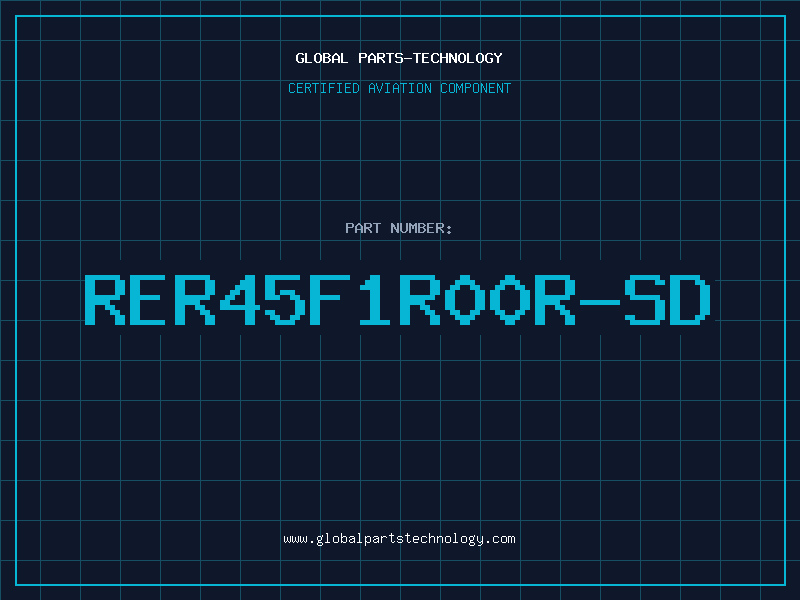Open the www.globalpartstechnology.com website link
800x600 pixels.
[x=399, y=539]
